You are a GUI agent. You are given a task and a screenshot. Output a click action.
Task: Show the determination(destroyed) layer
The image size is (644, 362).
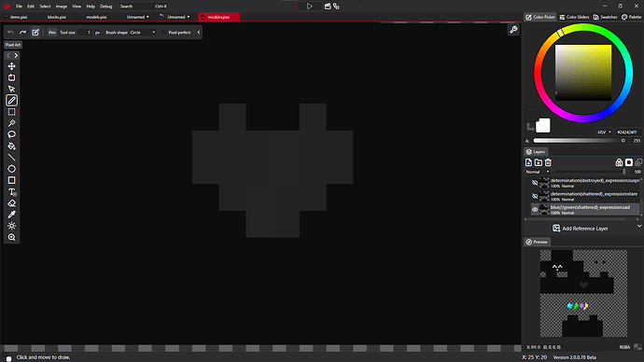[535, 183]
